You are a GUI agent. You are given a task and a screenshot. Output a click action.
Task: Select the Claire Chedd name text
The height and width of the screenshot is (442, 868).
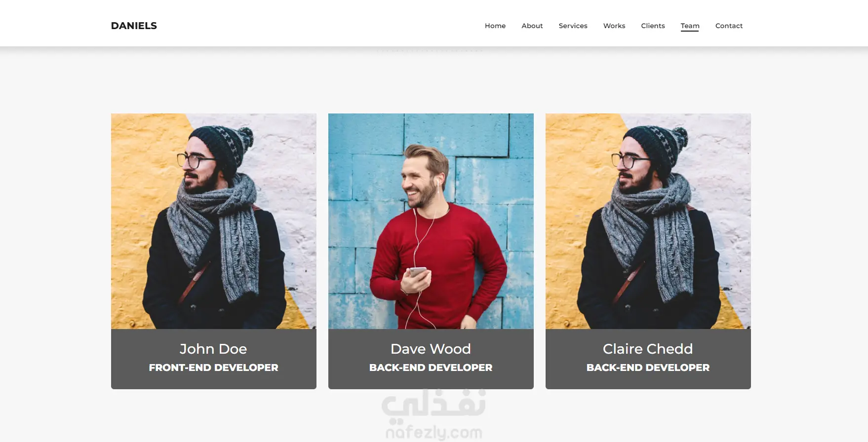click(648, 349)
